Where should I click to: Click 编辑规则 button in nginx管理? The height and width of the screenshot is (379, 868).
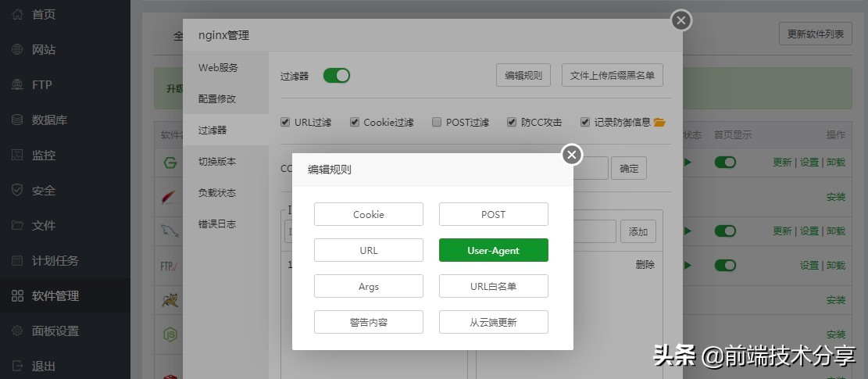pyautogui.click(x=523, y=75)
